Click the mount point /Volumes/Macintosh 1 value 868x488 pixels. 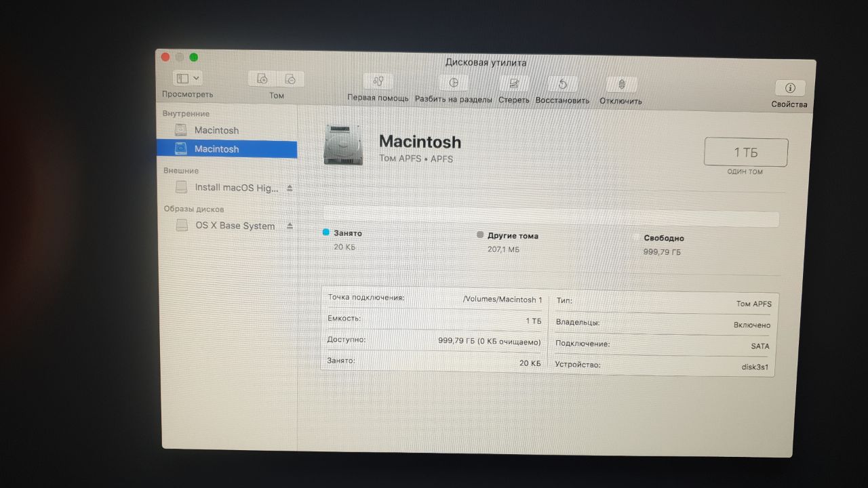click(x=502, y=299)
